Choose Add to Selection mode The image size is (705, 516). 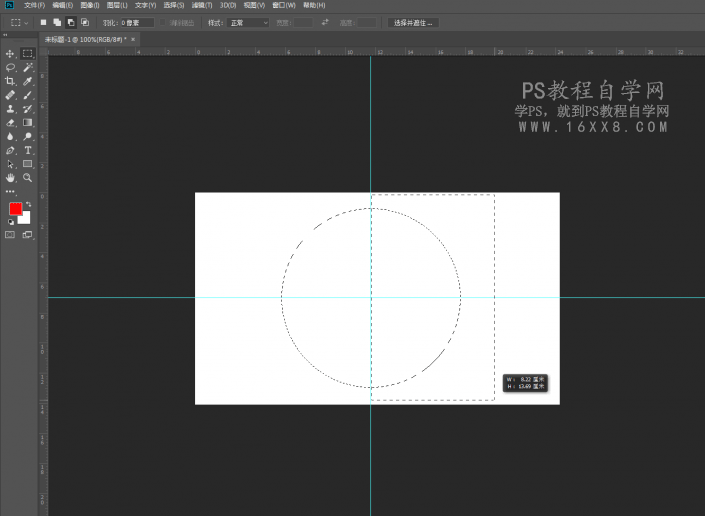click(57, 22)
